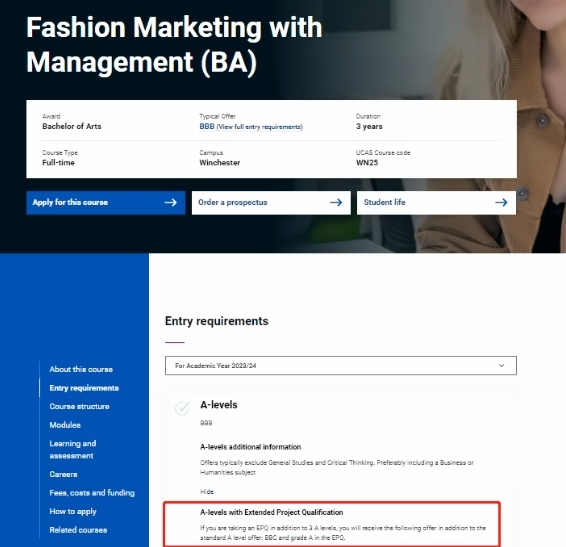
Task: Select Entry requirements in side navigation
Action: pyautogui.click(x=84, y=388)
